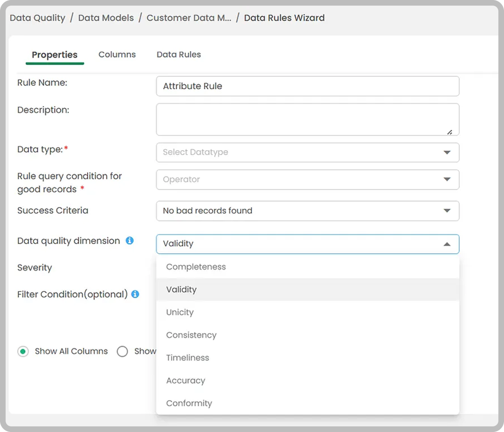The height and width of the screenshot is (432, 504).
Task: Click the Description resize handle
Action: click(x=450, y=132)
